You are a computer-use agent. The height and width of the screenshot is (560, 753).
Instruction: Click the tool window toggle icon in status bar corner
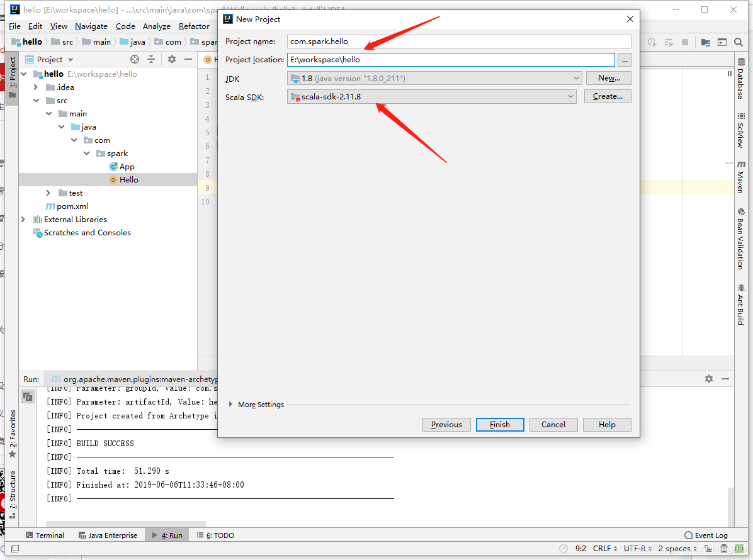15,549
